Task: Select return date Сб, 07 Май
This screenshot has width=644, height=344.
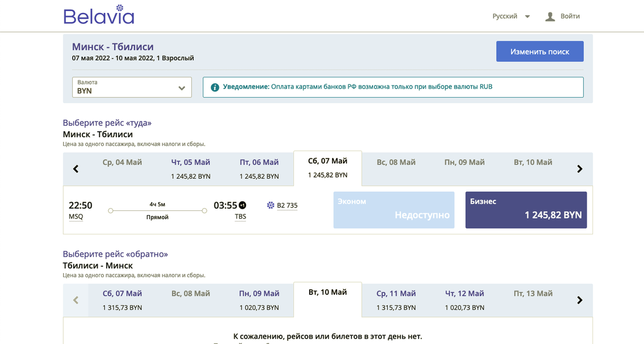Action: click(x=122, y=299)
